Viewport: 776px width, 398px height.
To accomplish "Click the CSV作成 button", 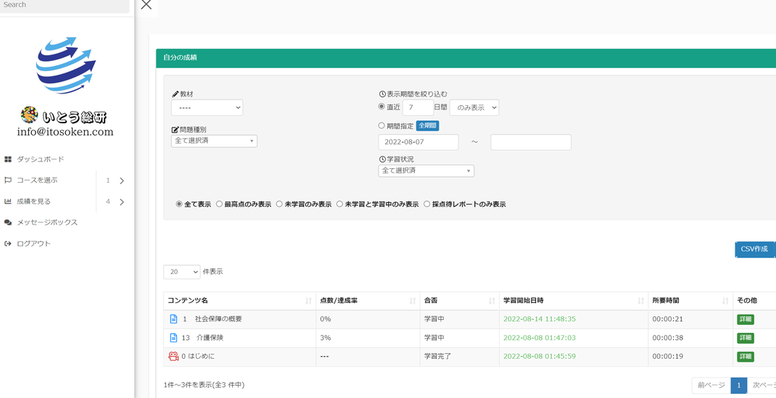I will pyautogui.click(x=755, y=249).
